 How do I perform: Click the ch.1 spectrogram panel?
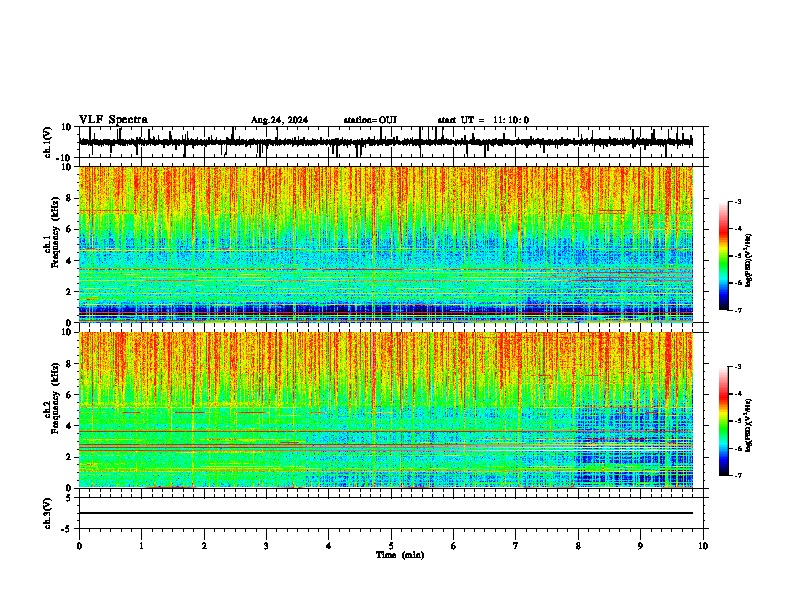(x=386, y=244)
